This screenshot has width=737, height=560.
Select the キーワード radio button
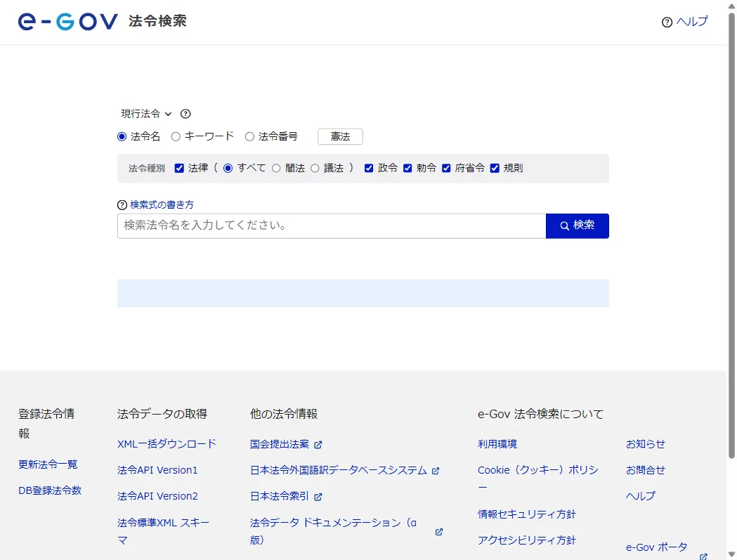pyautogui.click(x=176, y=137)
